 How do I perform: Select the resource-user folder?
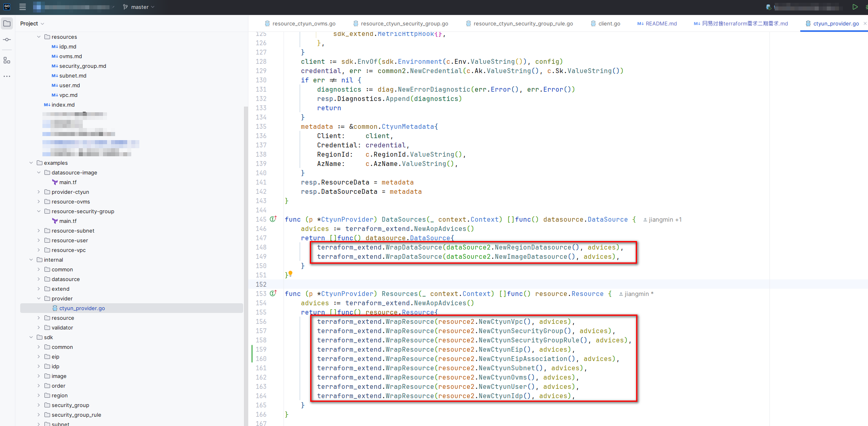[69, 240]
